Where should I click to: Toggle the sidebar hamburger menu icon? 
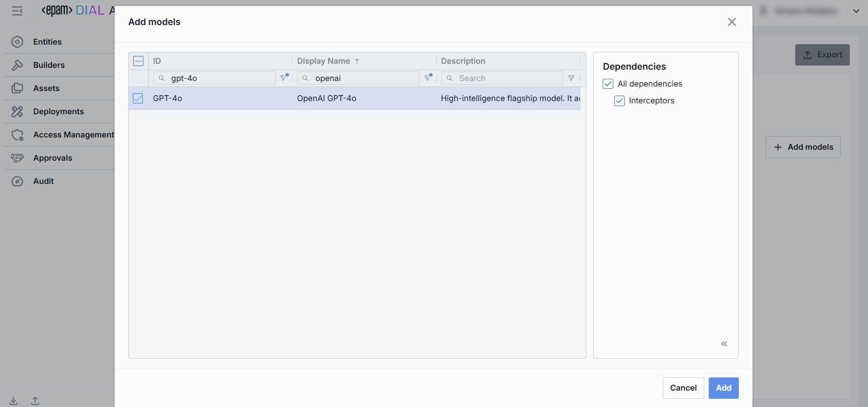[x=17, y=11]
